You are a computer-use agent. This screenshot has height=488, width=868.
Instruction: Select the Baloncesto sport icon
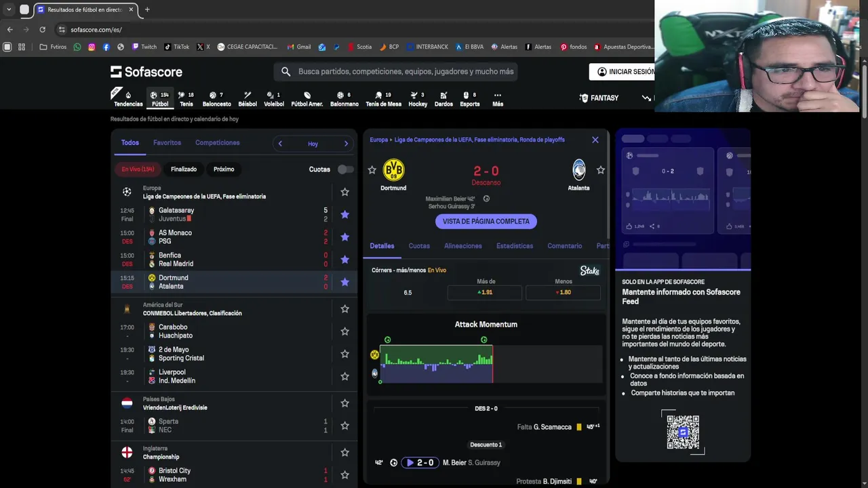216,98
